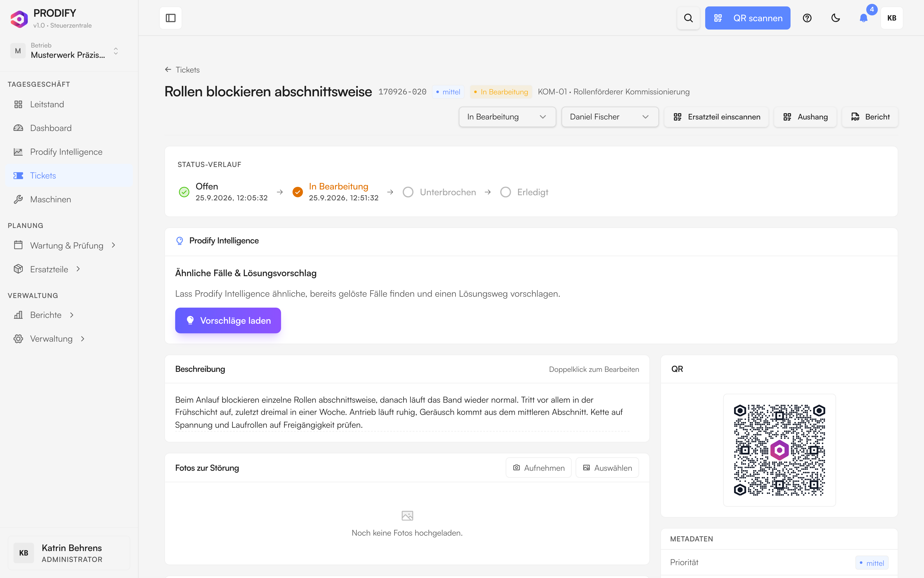The height and width of the screenshot is (578, 924).
Task: Click the mittel priority badge in header
Action: (448, 92)
